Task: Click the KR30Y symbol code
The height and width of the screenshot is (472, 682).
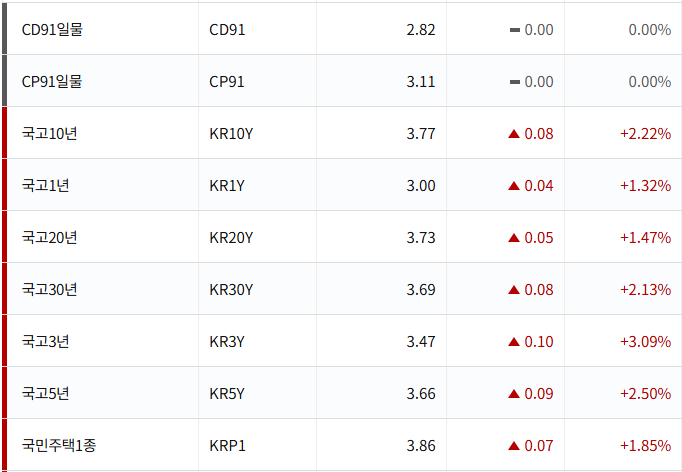Action: pos(231,290)
